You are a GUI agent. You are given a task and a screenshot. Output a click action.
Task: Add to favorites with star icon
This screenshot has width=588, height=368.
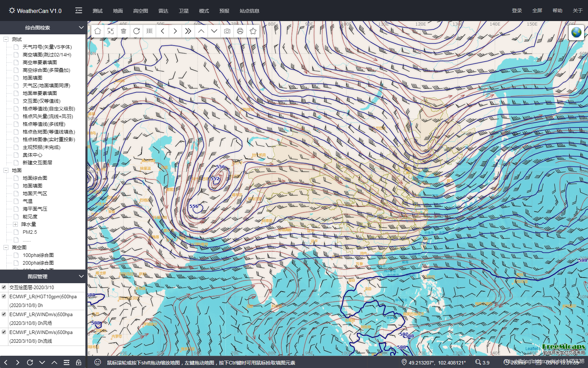point(253,31)
